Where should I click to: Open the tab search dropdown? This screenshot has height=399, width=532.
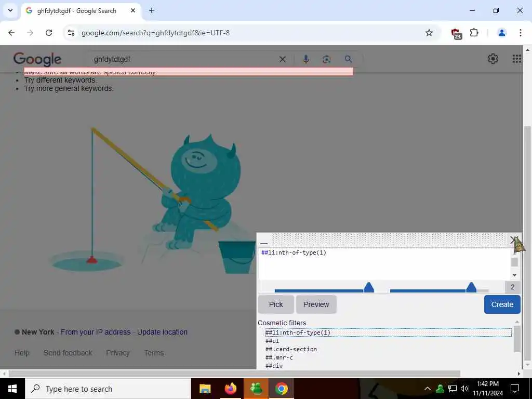point(10,10)
